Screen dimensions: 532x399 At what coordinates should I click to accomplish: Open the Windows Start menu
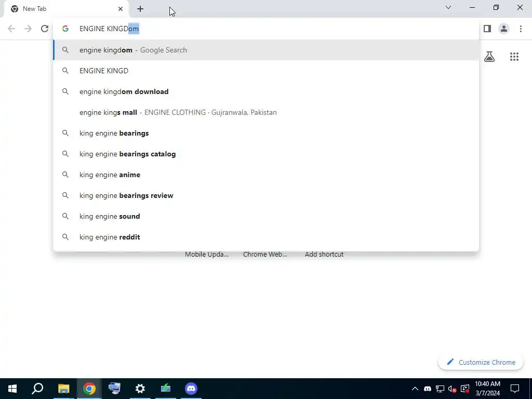tap(12, 389)
